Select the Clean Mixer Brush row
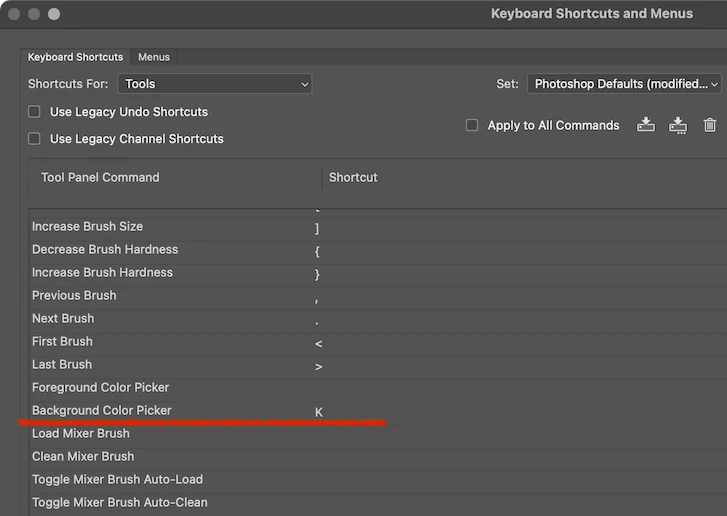The height and width of the screenshot is (516, 727). (x=378, y=459)
